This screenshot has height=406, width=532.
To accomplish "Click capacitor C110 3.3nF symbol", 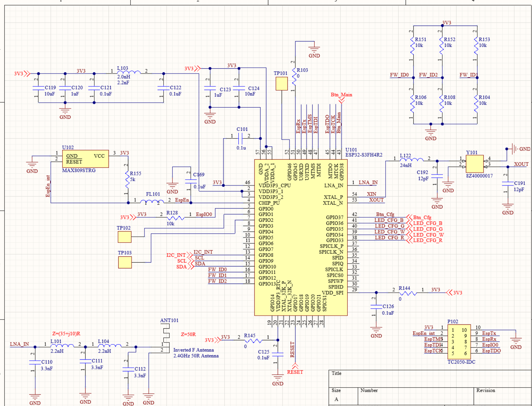I will click(x=35, y=362).
